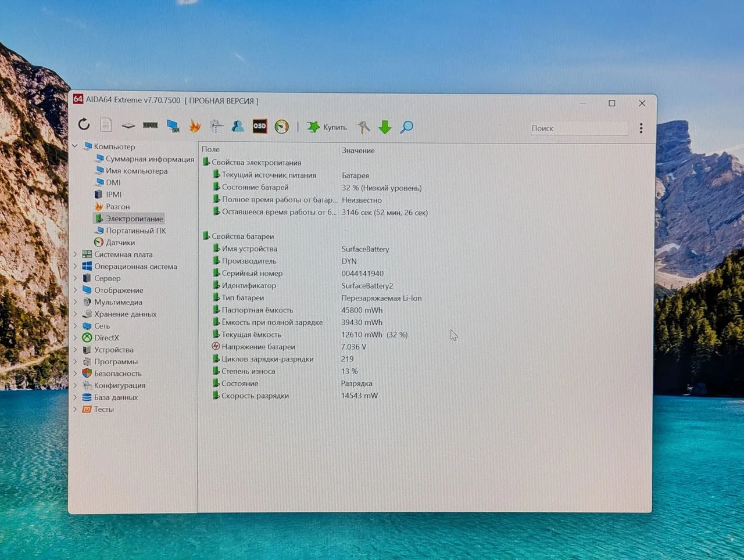
Task: Open the three-dot menu beside search
Action: click(x=641, y=128)
